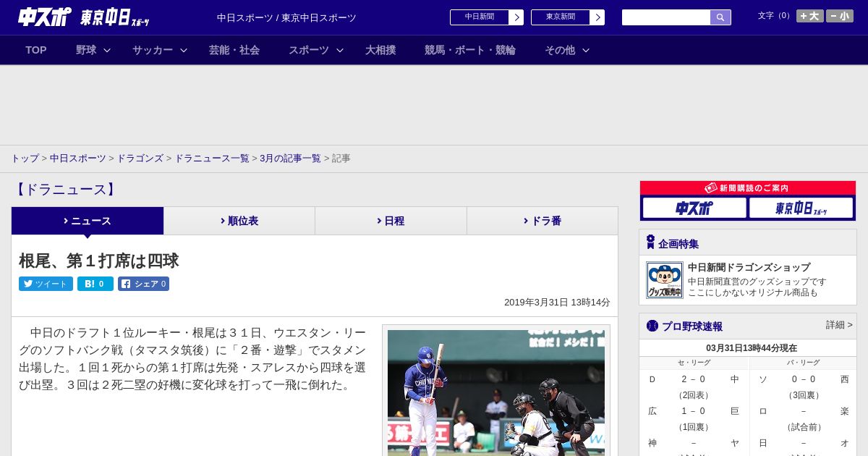This screenshot has height=456, width=868.
Task: Click 東京中日スポーツ subscription banner button
Action: pyautogui.click(x=801, y=208)
